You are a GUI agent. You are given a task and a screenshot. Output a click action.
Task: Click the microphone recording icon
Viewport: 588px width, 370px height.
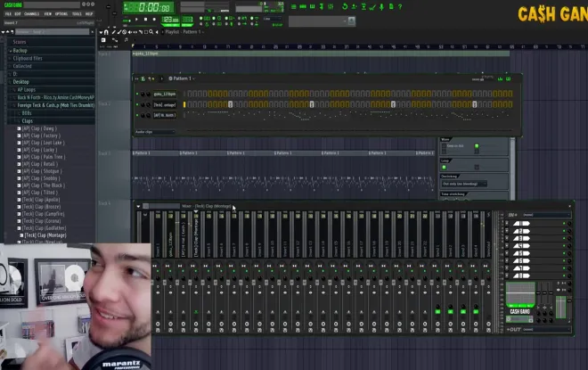381,6
